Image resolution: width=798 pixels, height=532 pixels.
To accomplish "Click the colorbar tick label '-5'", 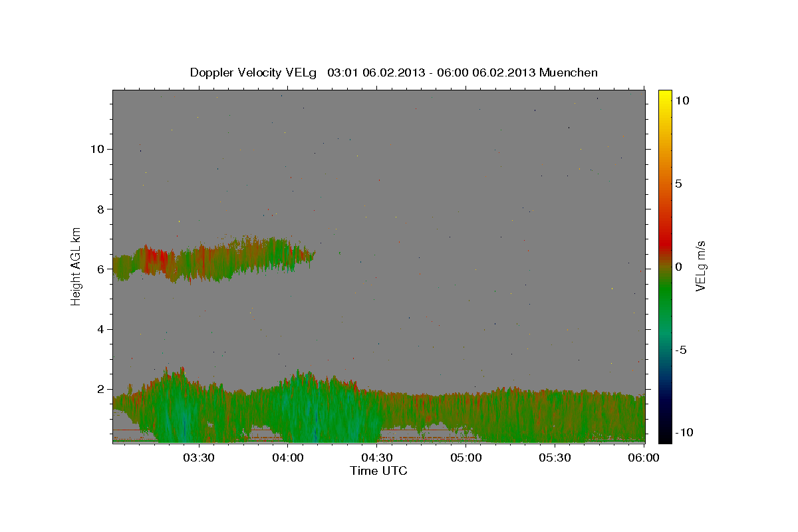I will (681, 350).
